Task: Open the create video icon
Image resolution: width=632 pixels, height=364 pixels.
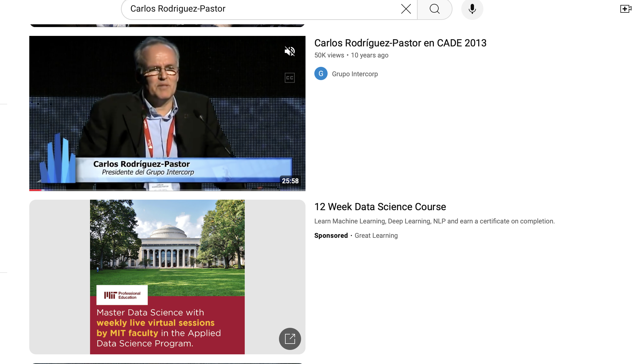Action: pos(625,9)
